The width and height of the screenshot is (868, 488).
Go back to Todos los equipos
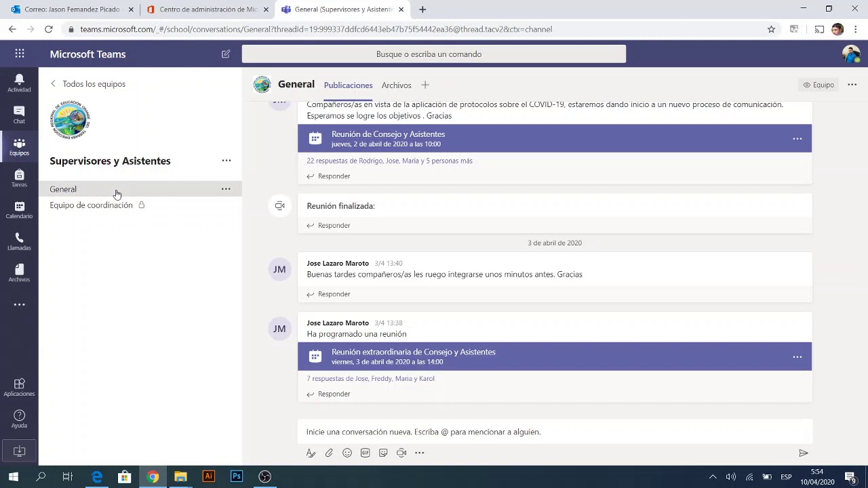87,84
